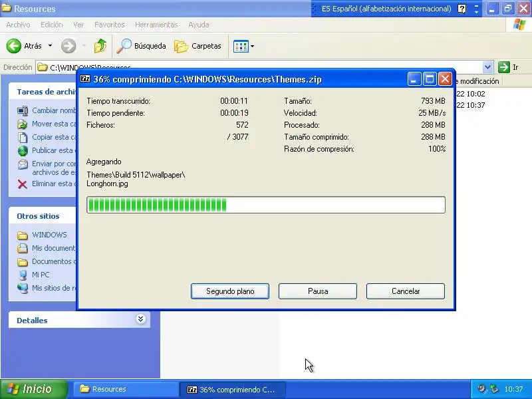The image size is (532, 399).
Task: Click Mover esta carpeta icon
Action: [x=23, y=124]
